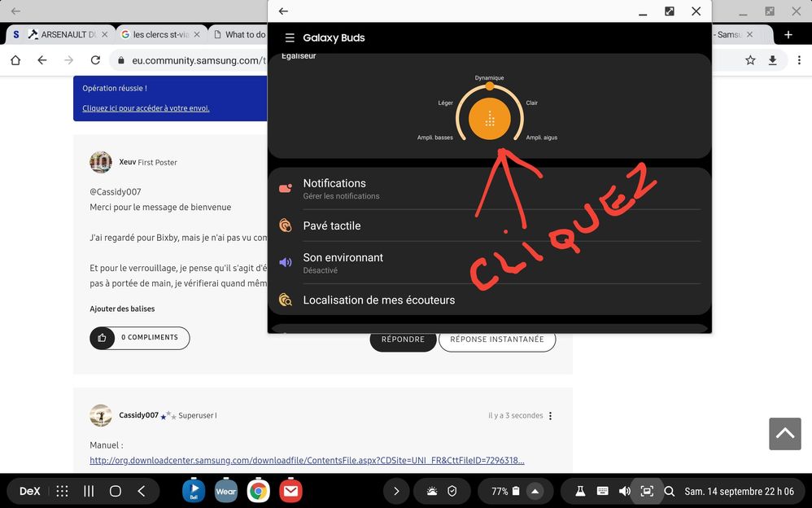Click Ajouter des balises

(x=122, y=309)
